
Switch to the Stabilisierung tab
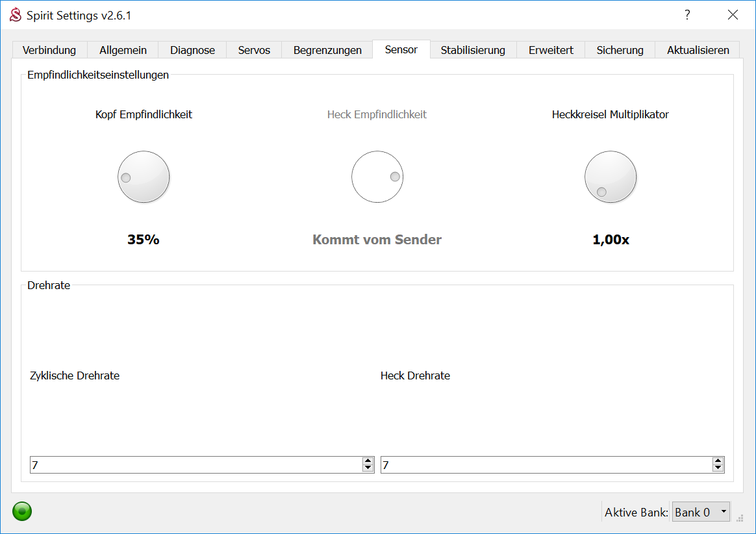coord(473,50)
